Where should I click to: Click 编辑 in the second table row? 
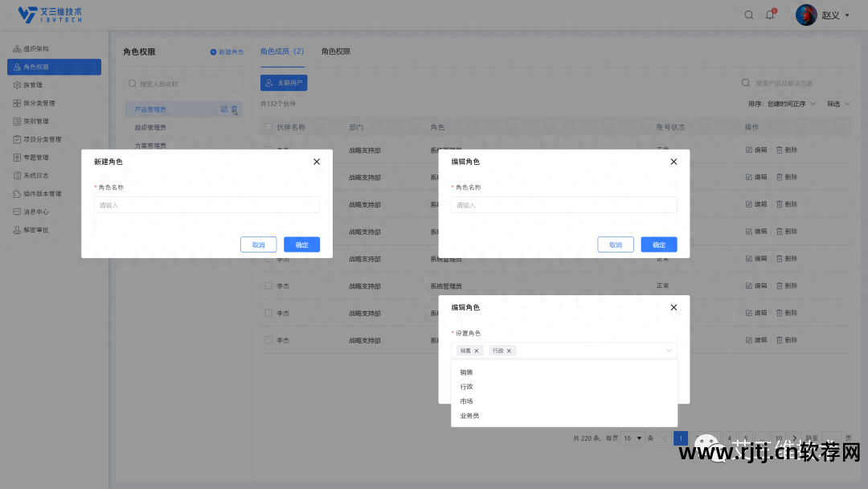click(756, 177)
